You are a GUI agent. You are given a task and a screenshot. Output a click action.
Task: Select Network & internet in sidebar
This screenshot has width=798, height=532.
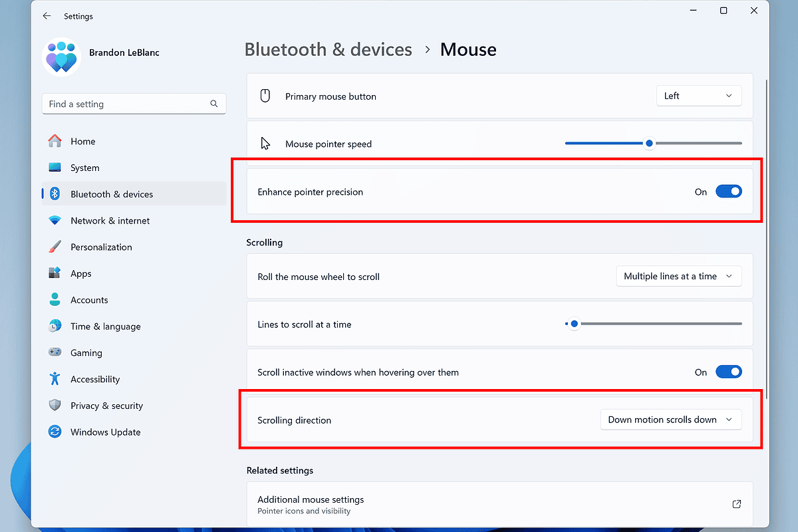point(134,220)
